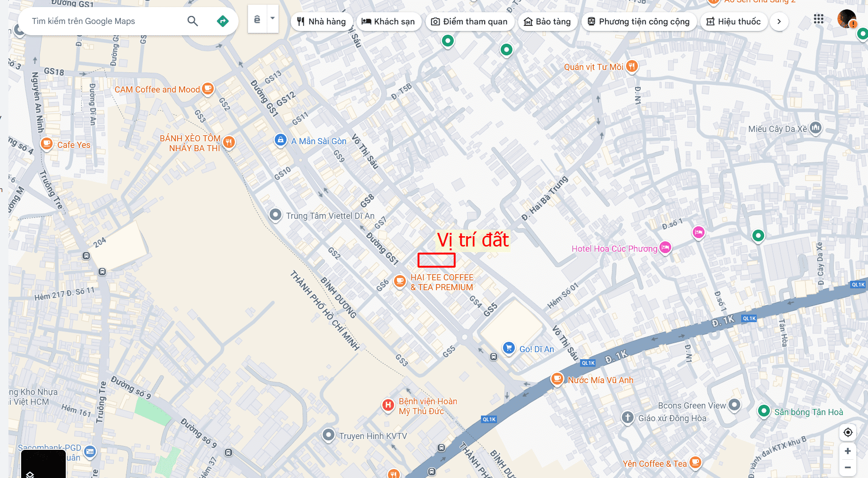This screenshot has height=478, width=868.
Task: Zoom out with the minus button
Action: pyautogui.click(x=848, y=467)
